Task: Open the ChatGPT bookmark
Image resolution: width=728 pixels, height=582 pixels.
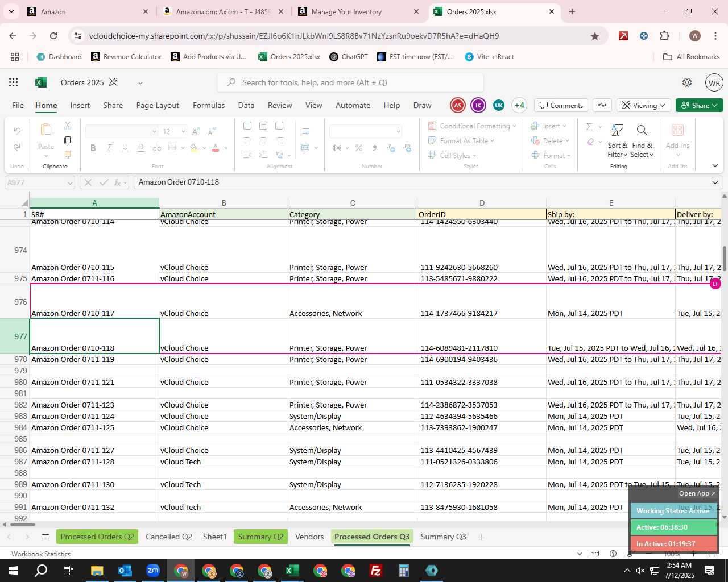Action: point(349,57)
